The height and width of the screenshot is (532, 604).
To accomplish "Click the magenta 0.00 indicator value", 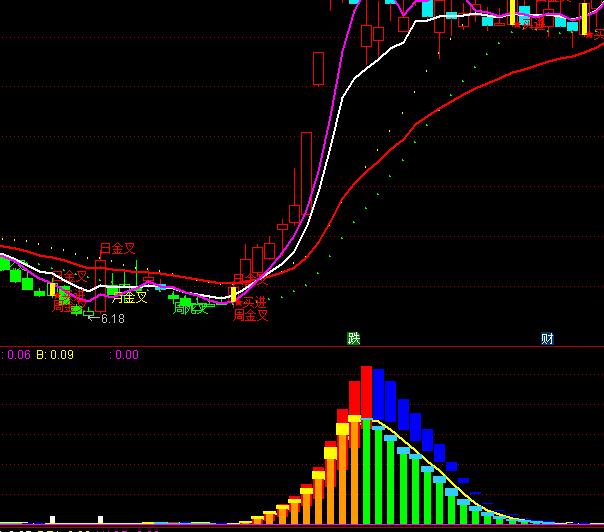I will 124,354.
